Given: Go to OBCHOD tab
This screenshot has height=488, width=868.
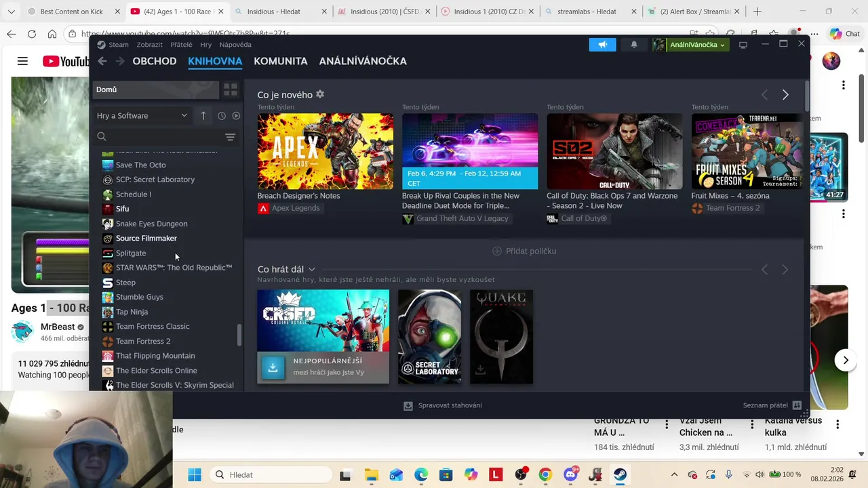Looking at the screenshot, I should tap(155, 61).
